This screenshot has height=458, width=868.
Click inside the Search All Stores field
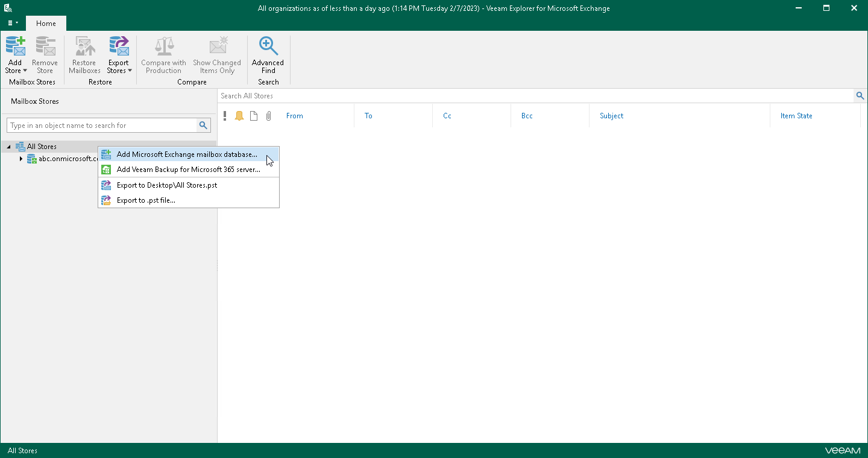point(422,95)
